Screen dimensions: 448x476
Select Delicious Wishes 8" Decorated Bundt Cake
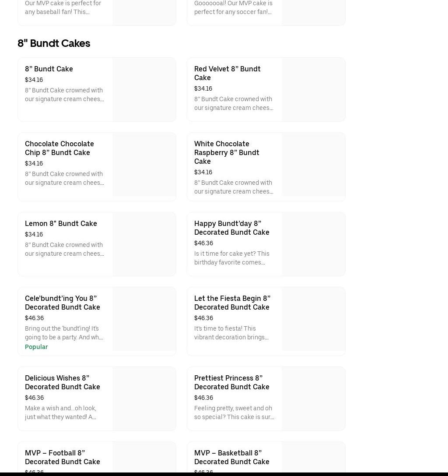click(62, 382)
